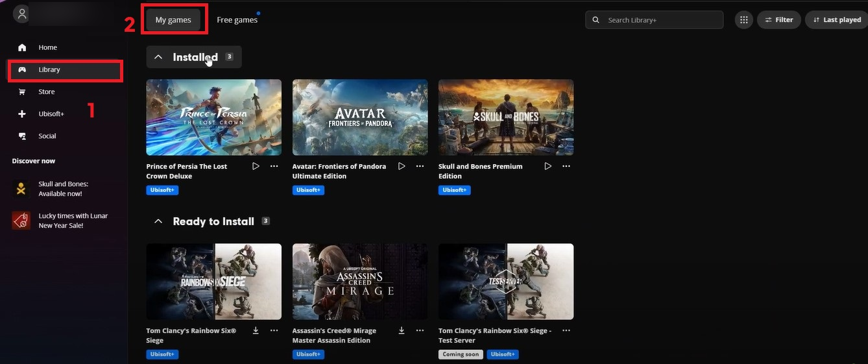The width and height of the screenshot is (868, 364).
Task: Open Social label in the sidebar
Action: click(x=47, y=136)
